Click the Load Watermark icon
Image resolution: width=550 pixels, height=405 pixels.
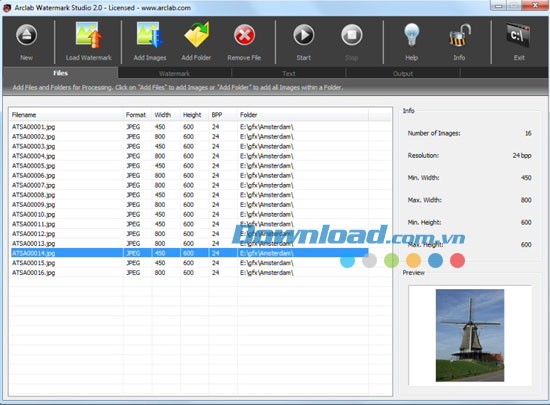point(89,35)
